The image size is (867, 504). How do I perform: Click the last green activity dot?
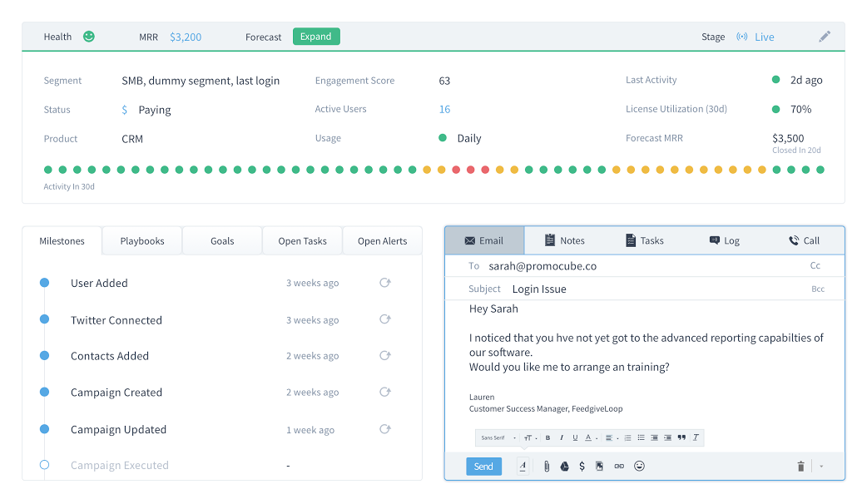820,170
